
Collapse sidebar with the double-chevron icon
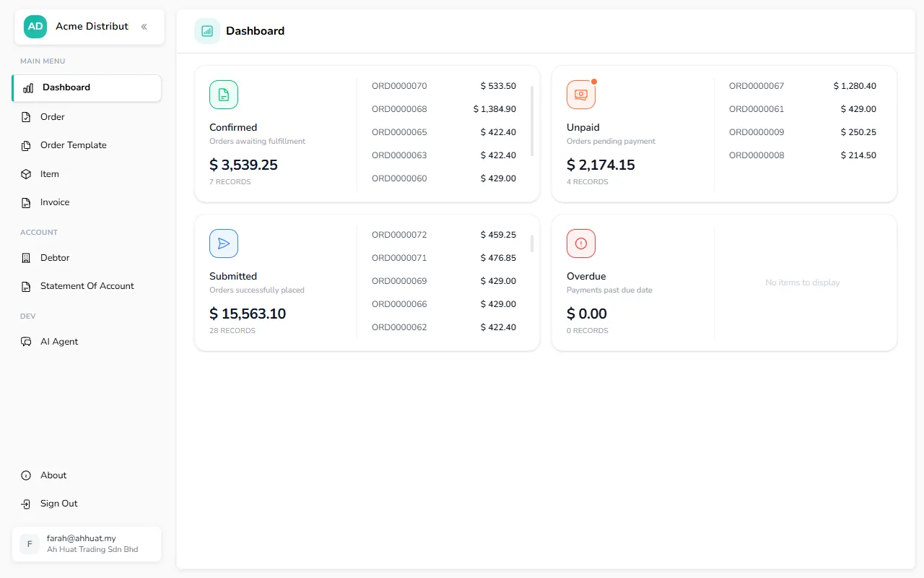[144, 27]
